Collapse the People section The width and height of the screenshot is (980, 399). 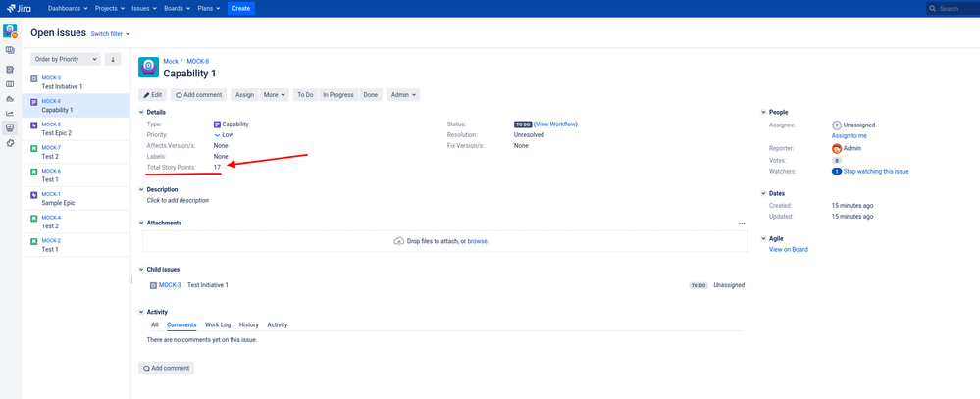pos(763,113)
